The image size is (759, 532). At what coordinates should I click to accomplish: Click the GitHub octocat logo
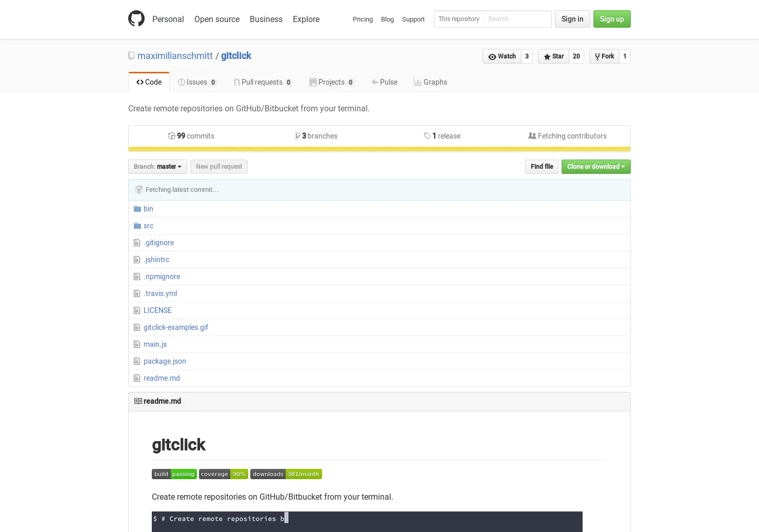pos(136,19)
